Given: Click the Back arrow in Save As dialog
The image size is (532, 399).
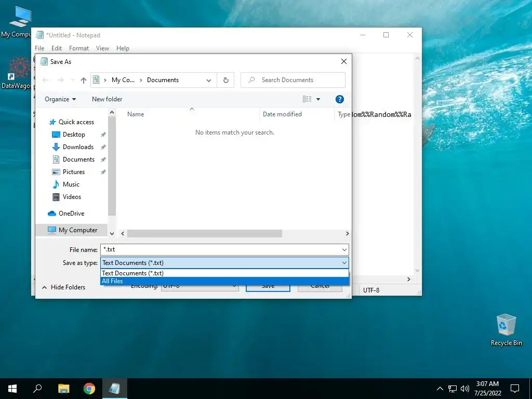Looking at the screenshot, I should pyautogui.click(x=45, y=80).
